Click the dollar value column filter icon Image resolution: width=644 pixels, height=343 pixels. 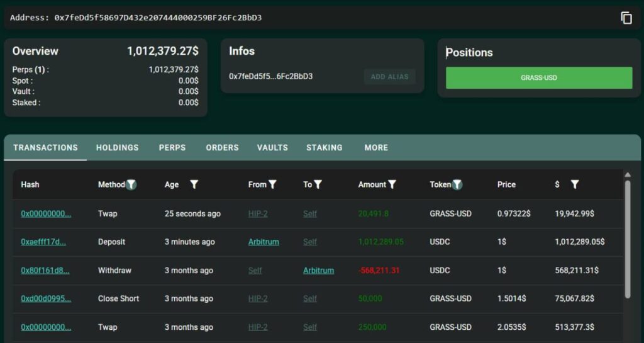[x=575, y=184]
